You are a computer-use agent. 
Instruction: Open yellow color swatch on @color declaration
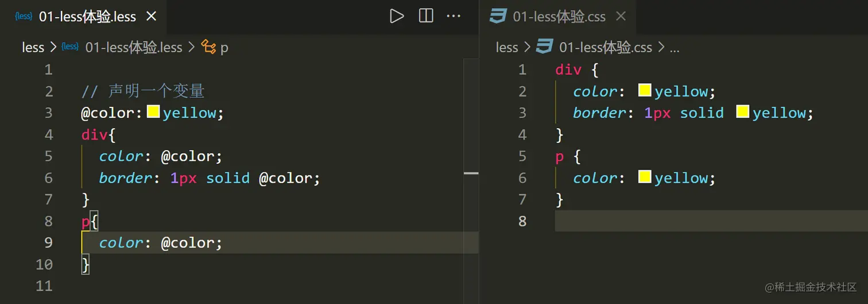pos(153,112)
